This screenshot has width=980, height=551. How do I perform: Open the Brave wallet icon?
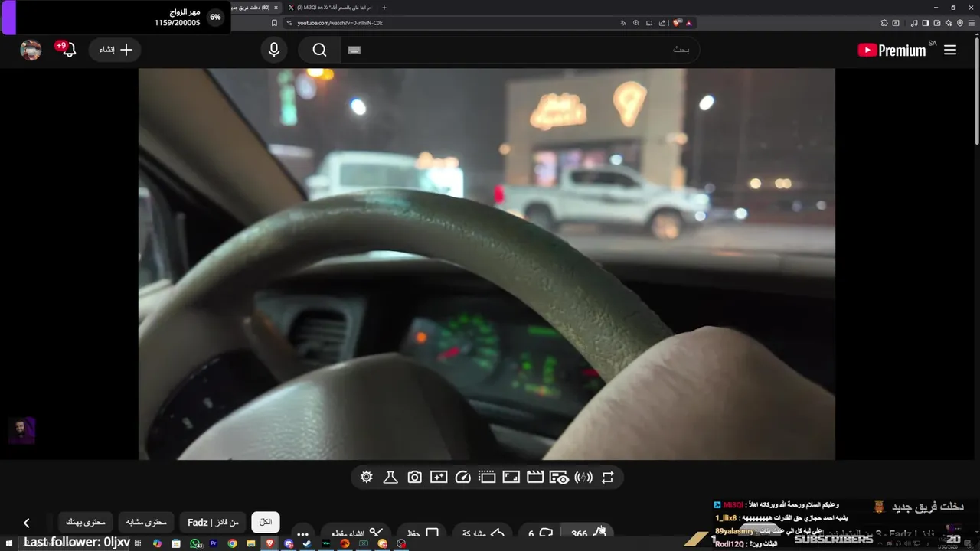coord(937,23)
